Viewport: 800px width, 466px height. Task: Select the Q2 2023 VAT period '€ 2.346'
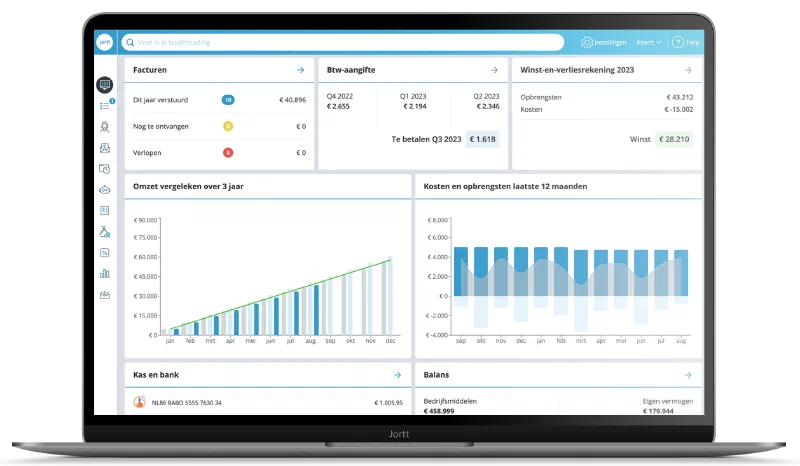point(488,106)
